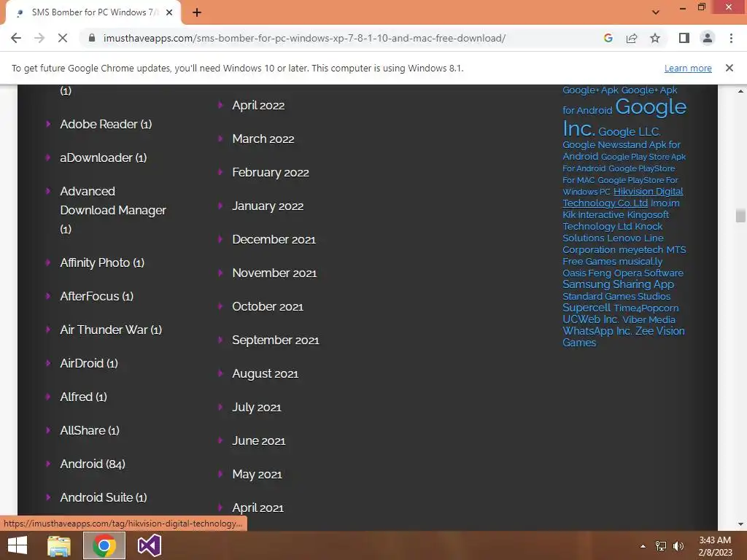
Task: Share this page icon
Action: (632, 38)
